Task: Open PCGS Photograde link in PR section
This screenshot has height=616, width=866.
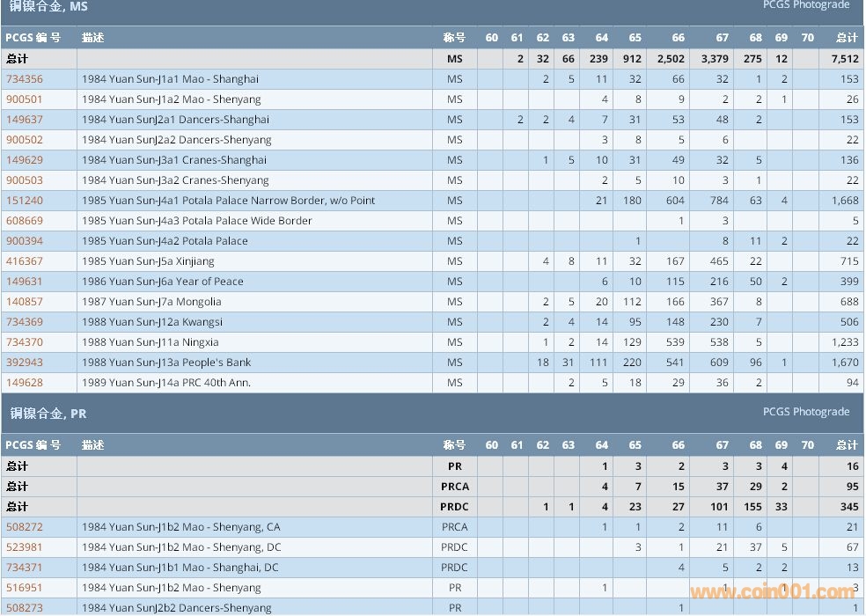Action: [x=806, y=412]
